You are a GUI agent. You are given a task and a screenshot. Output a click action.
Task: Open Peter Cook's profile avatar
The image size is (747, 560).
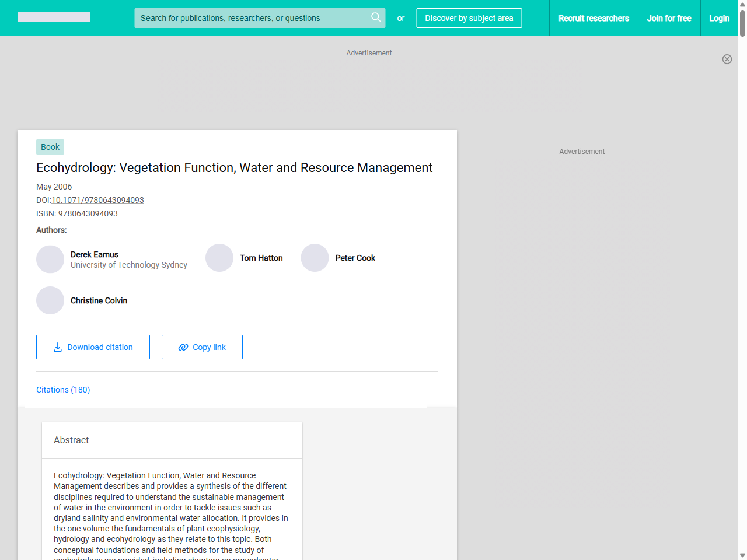(315, 258)
